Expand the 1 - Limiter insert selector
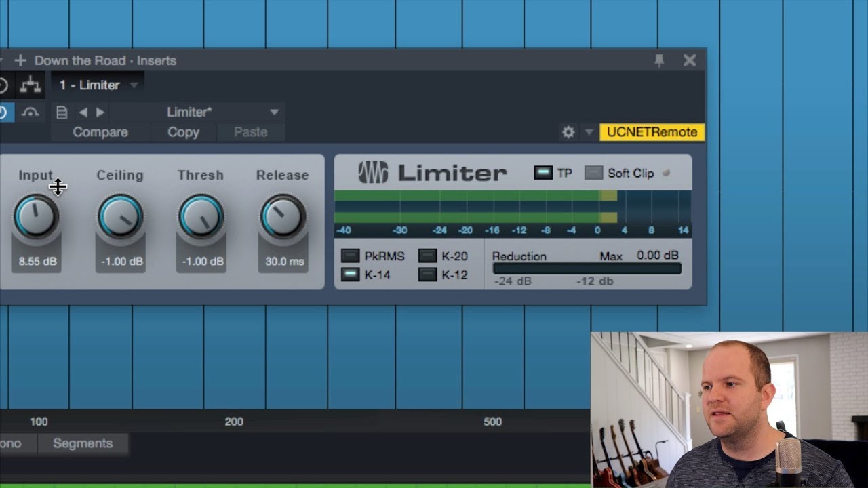The width and height of the screenshot is (868, 488). (x=98, y=85)
